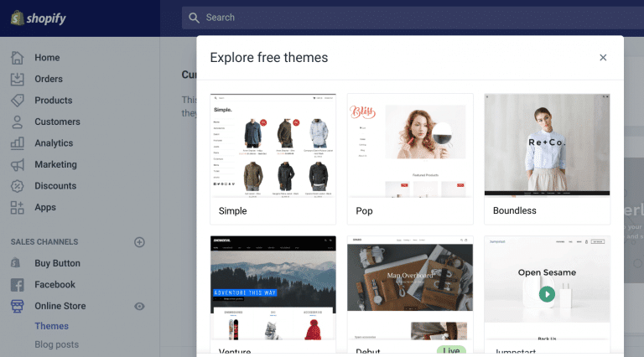Click the Orders inbox icon

point(18,80)
